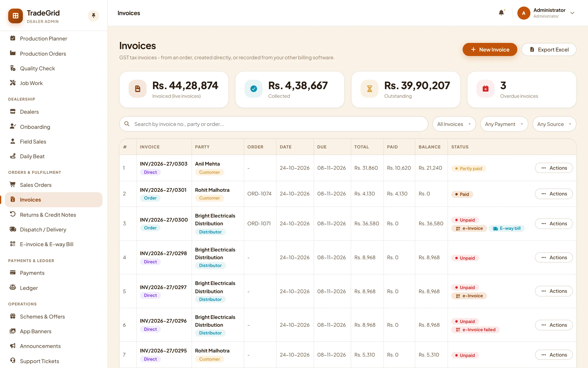Screen dimensions: 588x368
Task: Click App Banners in sidebar
Action: pyautogui.click(x=54, y=331)
